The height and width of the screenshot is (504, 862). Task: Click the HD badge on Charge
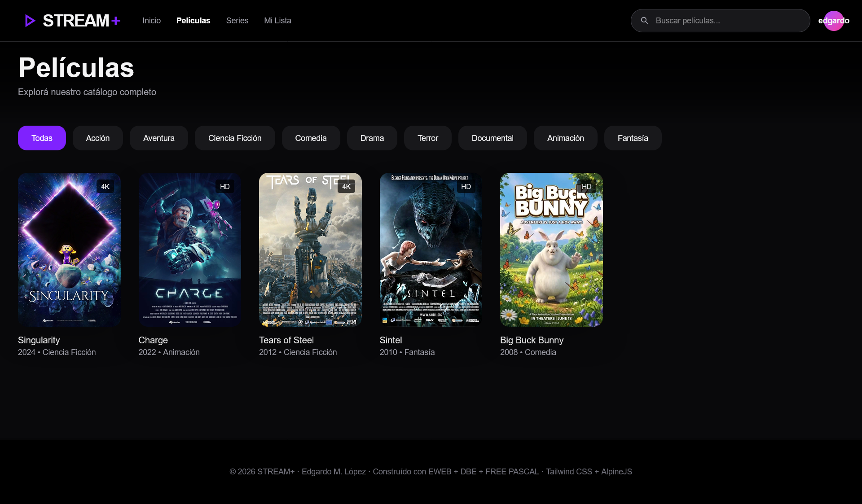tap(225, 186)
